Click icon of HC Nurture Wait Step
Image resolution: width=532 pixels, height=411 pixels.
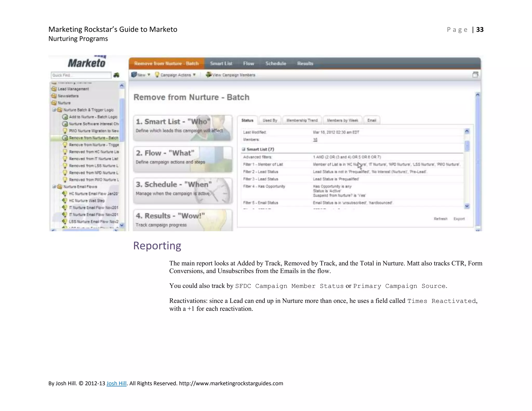[65, 201]
